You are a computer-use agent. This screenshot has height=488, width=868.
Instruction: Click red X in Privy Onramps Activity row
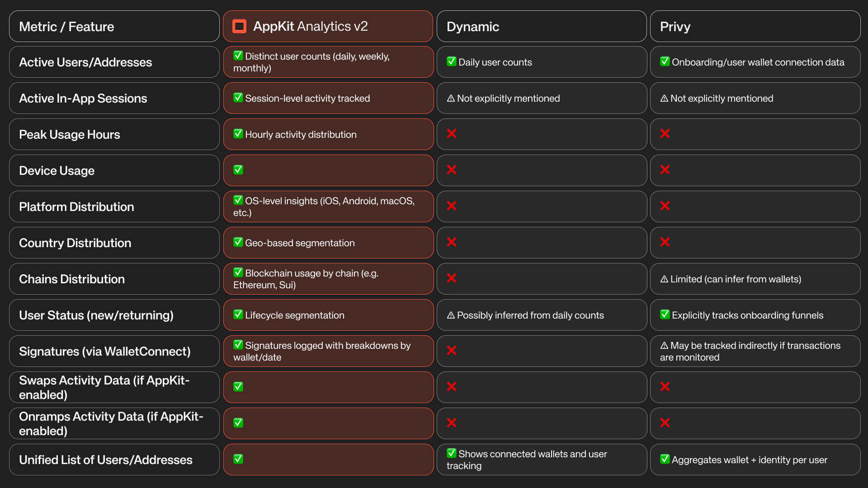(665, 423)
